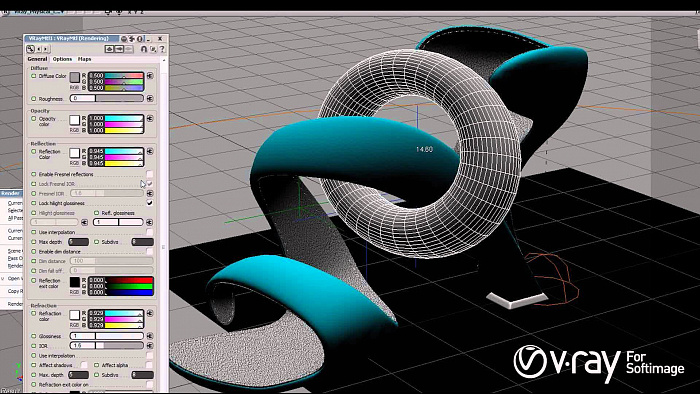The height and width of the screenshot is (394, 700).
Task: Click the RGB mode button under Reflection exit color
Action: [x=74, y=292]
